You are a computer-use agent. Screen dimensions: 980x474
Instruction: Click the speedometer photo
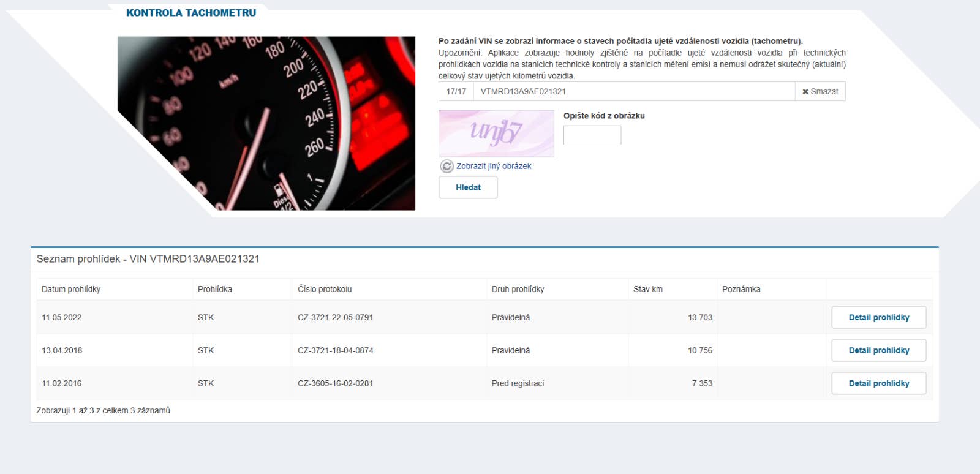(x=266, y=122)
